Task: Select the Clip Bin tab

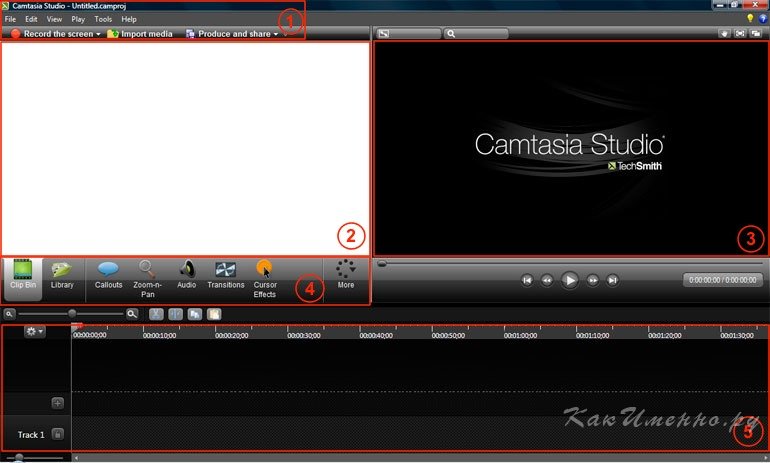Action: (x=23, y=279)
